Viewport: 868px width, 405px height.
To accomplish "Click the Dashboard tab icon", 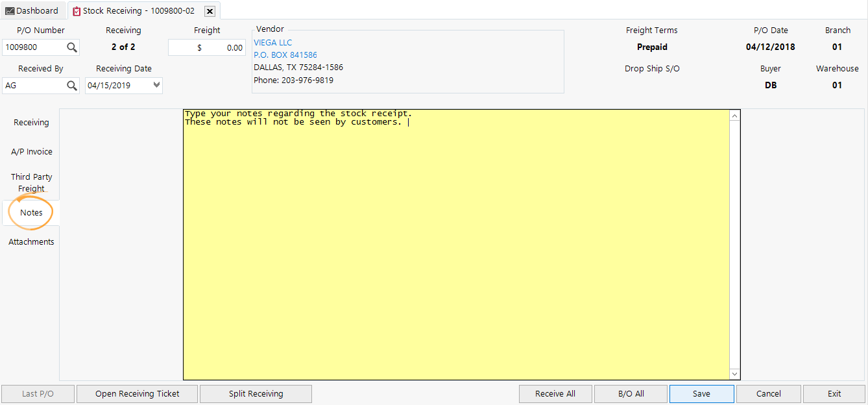I will [10, 10].
